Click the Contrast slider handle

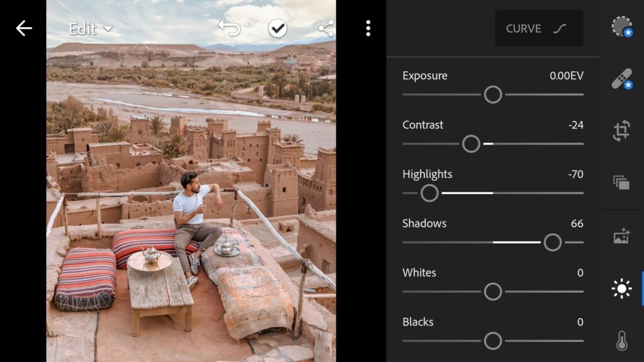471,144
